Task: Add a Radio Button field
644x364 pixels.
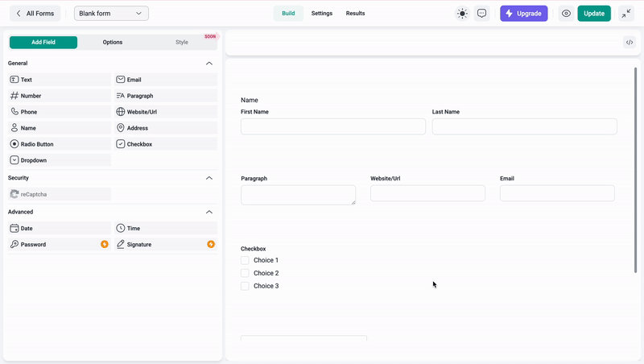Action: tap(60, 144)
